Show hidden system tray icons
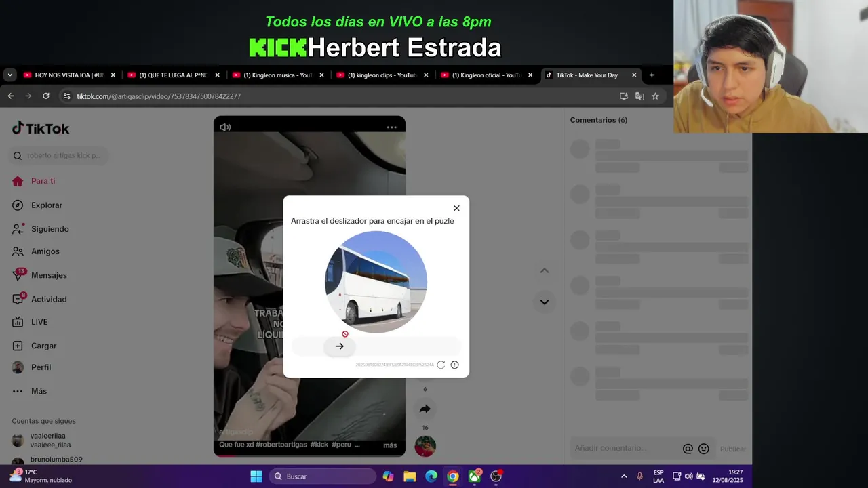This screenshot has height=488, width=868. 624,476
